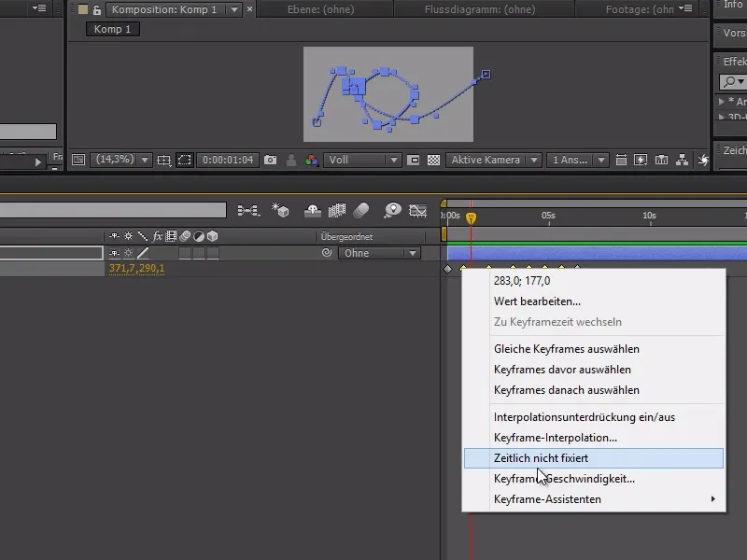Open the Komposition: Komp 1 tab dropdown arrow
Screen dimensions: 747x560
coord(234,9)
